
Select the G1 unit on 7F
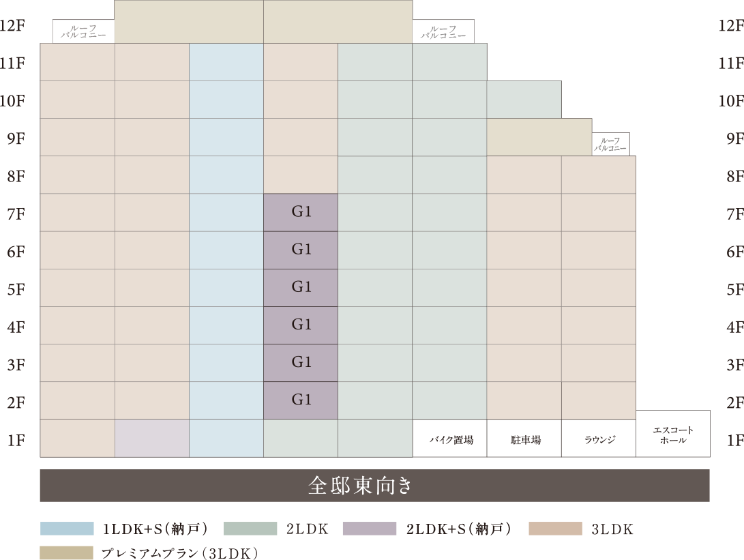301,213
